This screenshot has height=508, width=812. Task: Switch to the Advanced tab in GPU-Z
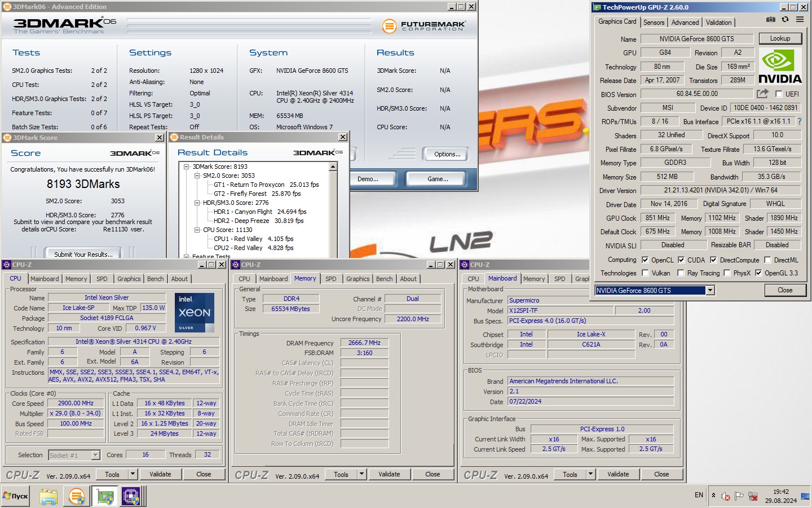685,23
